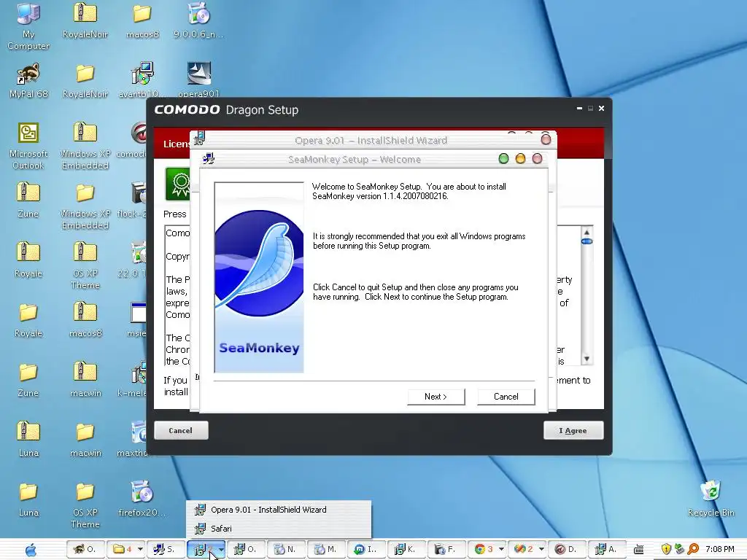This screenshot has width=747, height=560.
Task: Select the Windows XP Embedded zip archive
Action: tap(85, 146)
